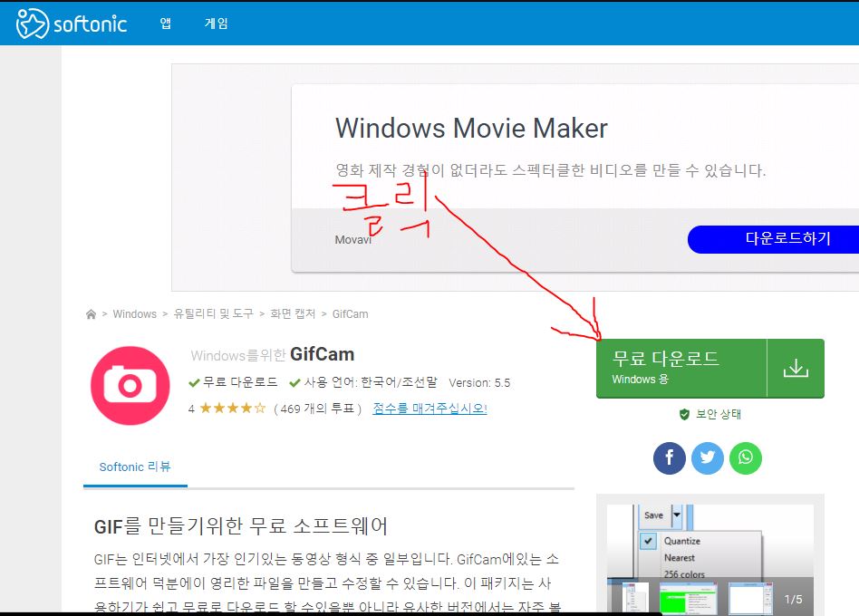Click GifCam breadcrumb item
The width and height of the screenshot is (859, 616).
(350, 313)
